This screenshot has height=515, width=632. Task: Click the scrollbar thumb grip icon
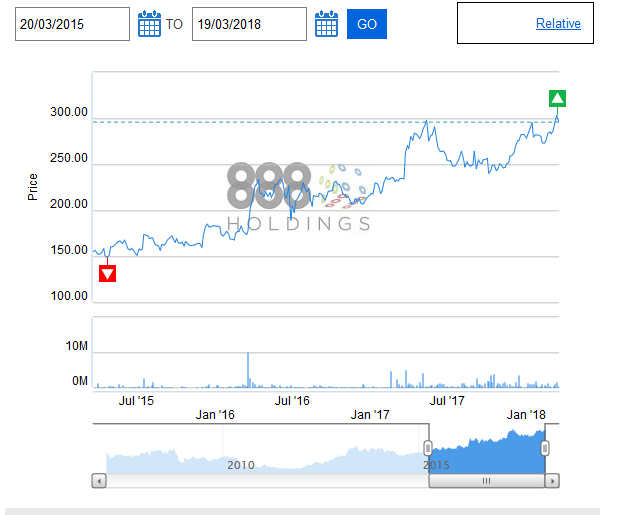(x=486, y=481)
